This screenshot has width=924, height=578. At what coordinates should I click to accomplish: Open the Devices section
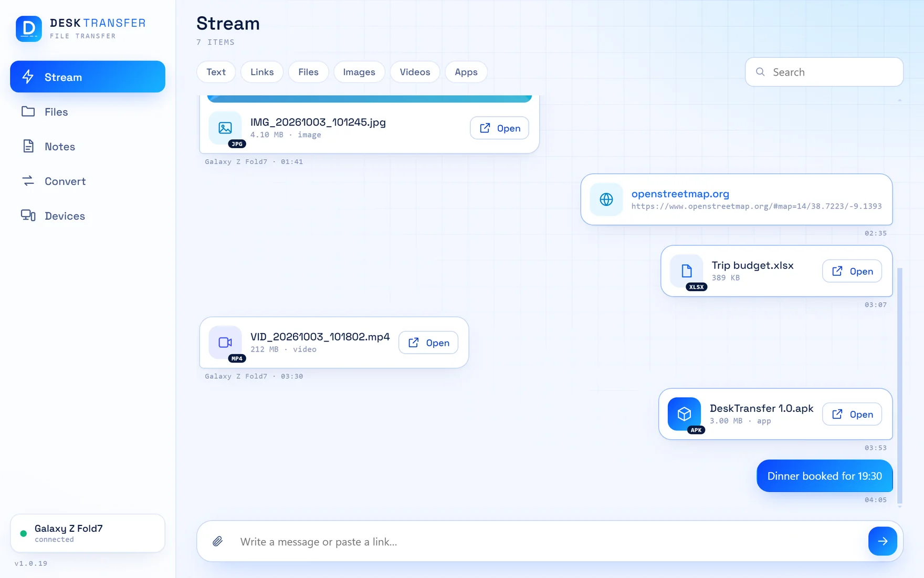coord(88,215)
